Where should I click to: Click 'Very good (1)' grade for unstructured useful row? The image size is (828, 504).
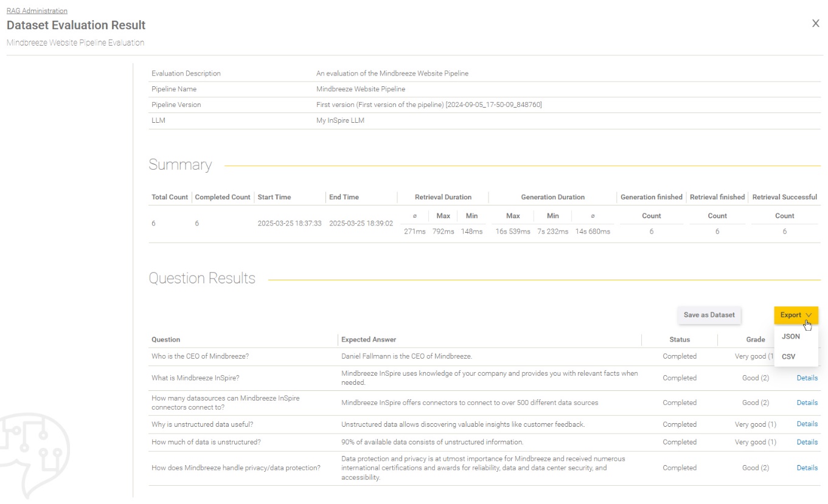[x=756, y=424]
